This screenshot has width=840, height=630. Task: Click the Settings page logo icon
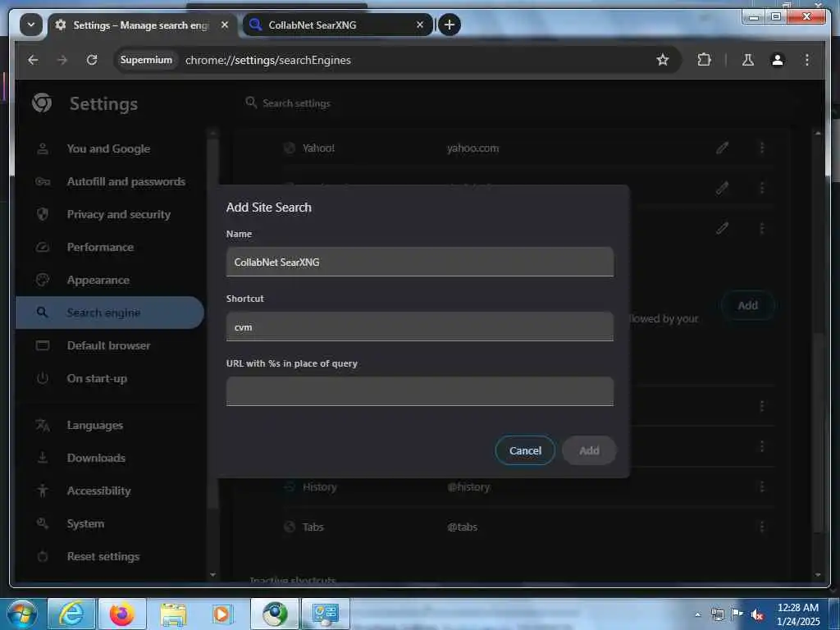[x=42, y=103]
